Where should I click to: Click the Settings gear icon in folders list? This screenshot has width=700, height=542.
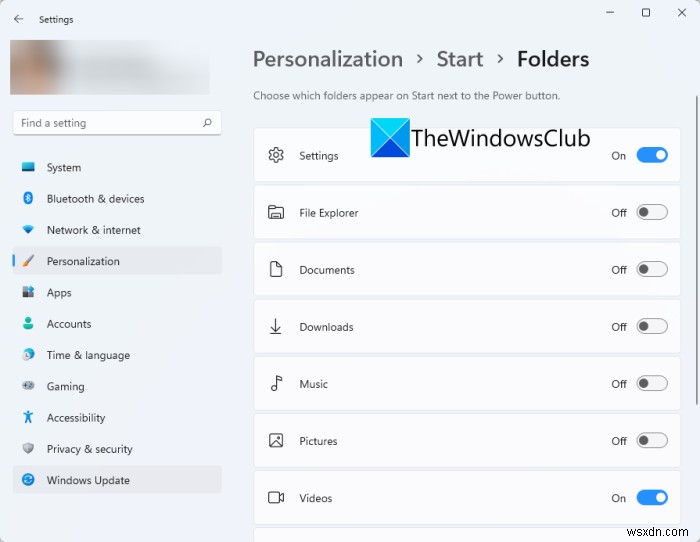(276, 155)
